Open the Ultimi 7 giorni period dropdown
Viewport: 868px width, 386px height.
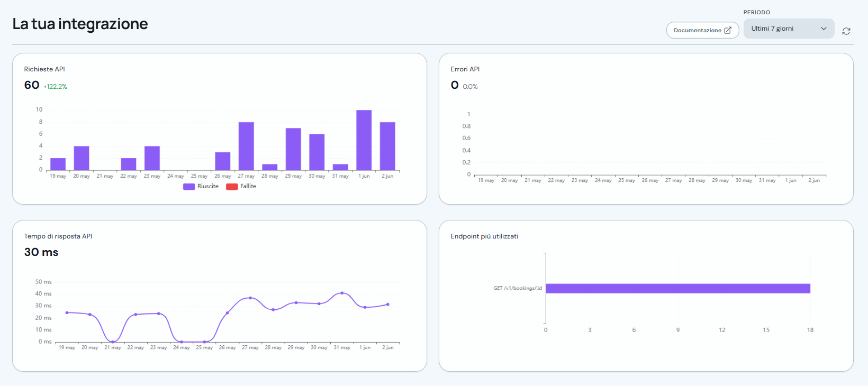(789, 29)
